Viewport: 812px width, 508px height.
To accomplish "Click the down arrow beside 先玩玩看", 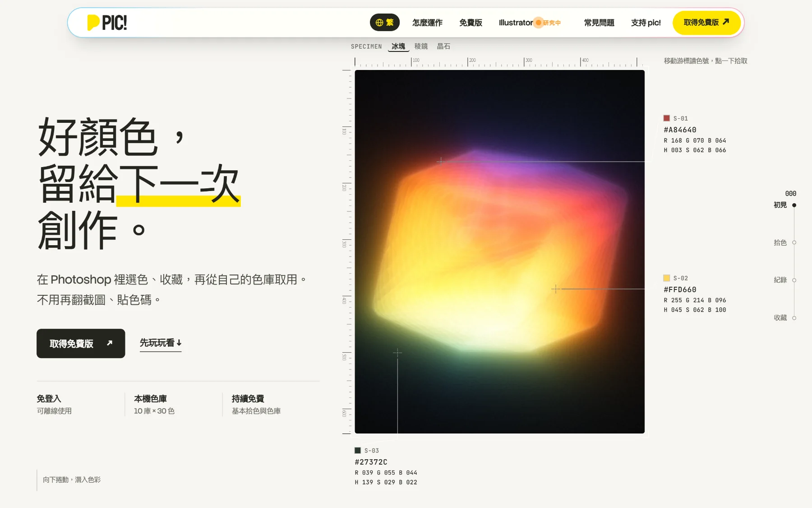I will pos(179,343).
